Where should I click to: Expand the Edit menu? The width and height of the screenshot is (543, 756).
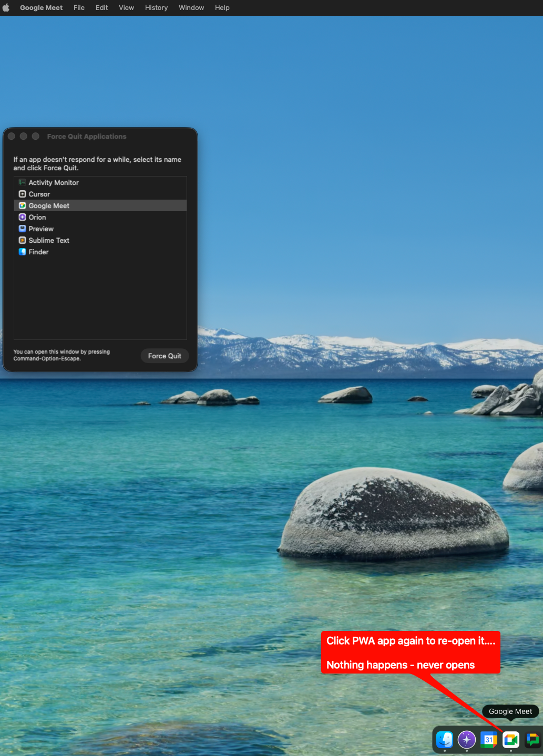101,8
